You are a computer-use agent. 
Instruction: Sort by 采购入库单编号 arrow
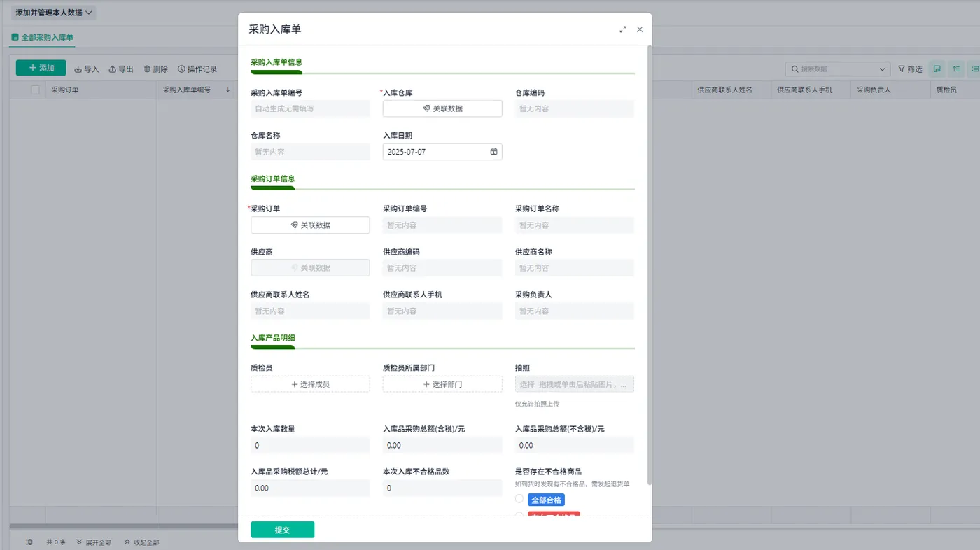click(x=227, y=90)
